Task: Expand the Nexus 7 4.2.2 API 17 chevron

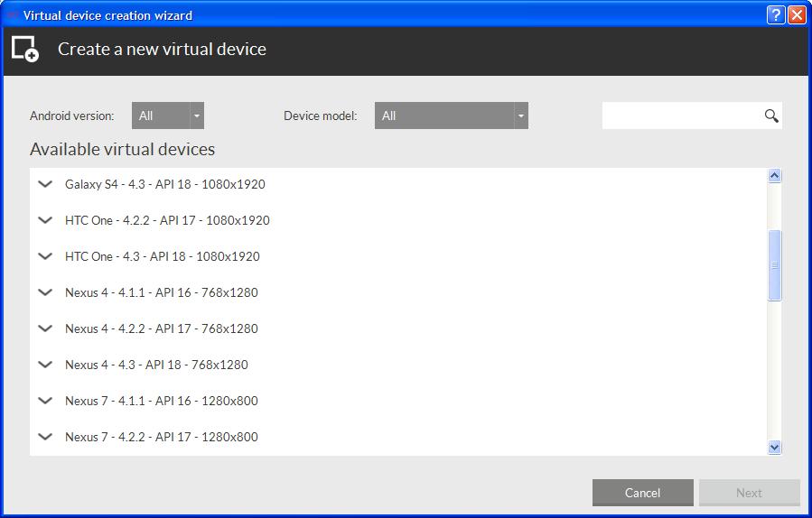Action: coord(45,437)
